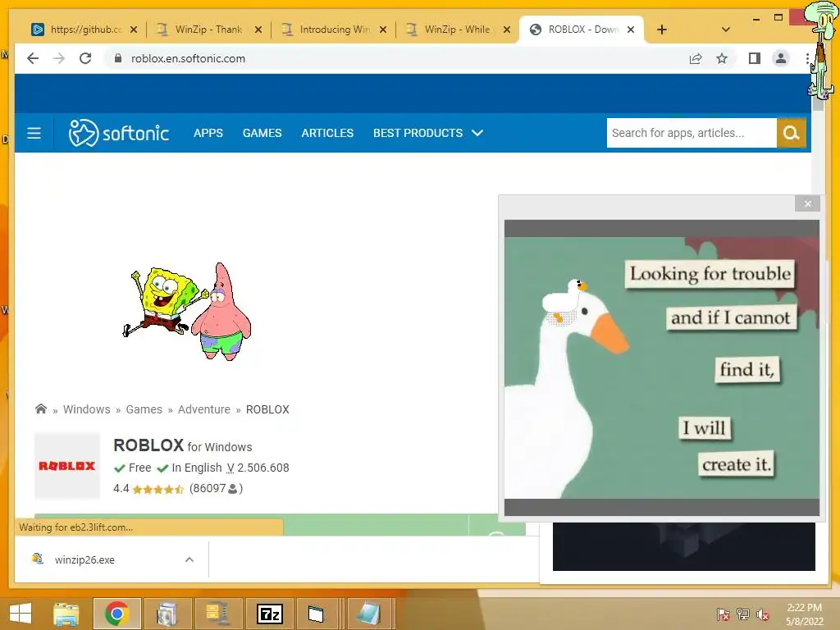840x630 pixels.
Task: Go back to the previous page
Action: pos(33,58)
